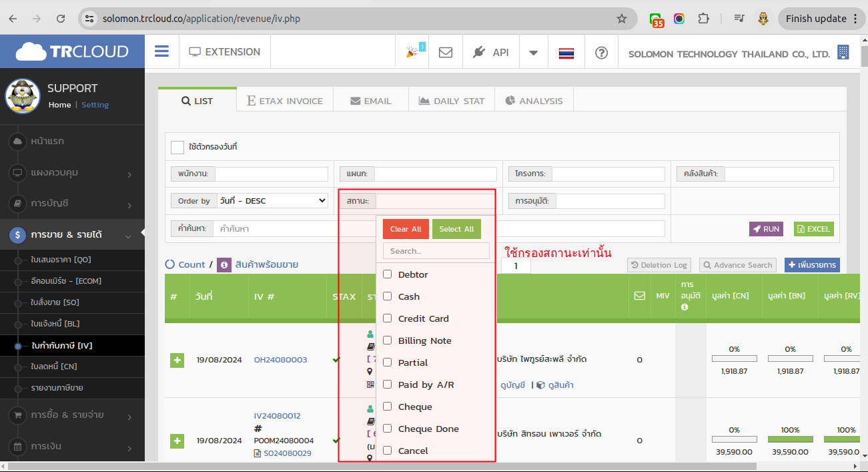The image size is (868, 472).
Task: Click the purple info icon near สินค้าพร้อมขาย
Action: pos(225,264)
